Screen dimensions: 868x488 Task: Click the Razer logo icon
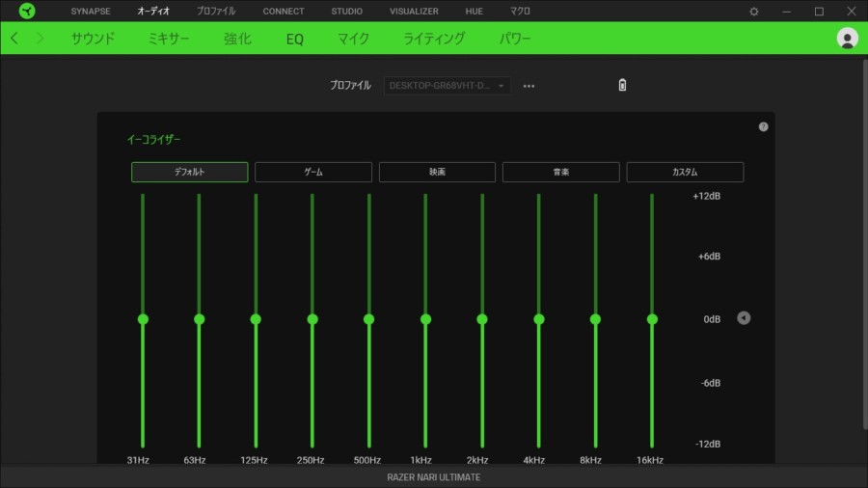point(27,12)
